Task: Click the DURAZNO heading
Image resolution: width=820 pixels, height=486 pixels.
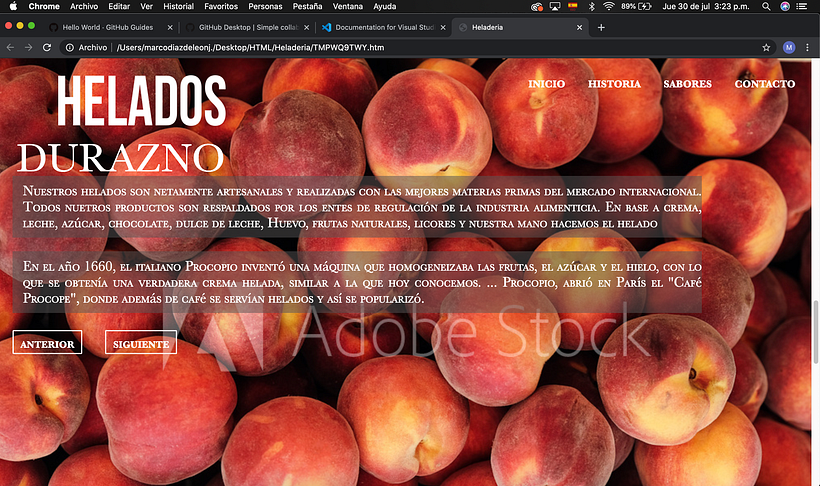Action: tap(120, 157)
